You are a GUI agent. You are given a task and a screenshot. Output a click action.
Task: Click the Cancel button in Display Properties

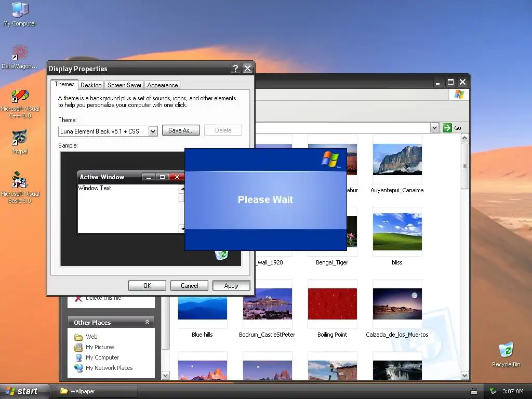click(189, 286)
